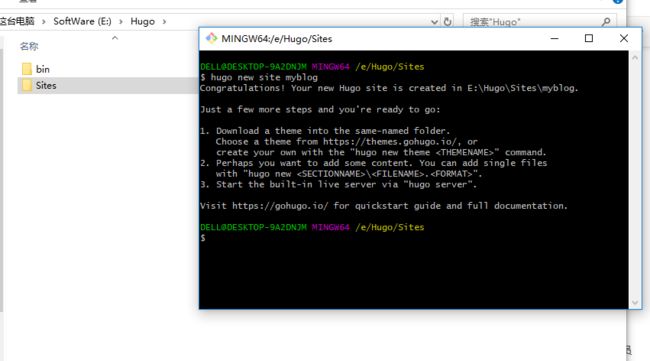
Task: Click the search magnifier icon in Explorer
Action: click(x=606, y=22)
